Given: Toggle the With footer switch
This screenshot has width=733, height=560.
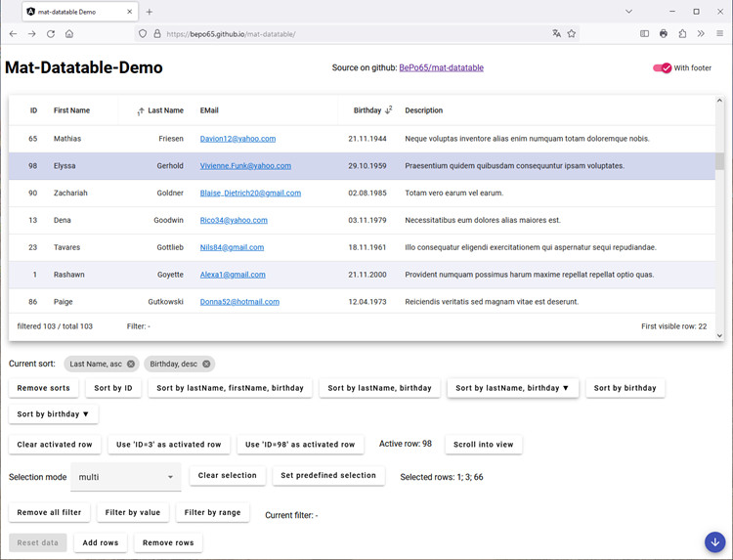Looking at the screenshot, I should 662,67.
